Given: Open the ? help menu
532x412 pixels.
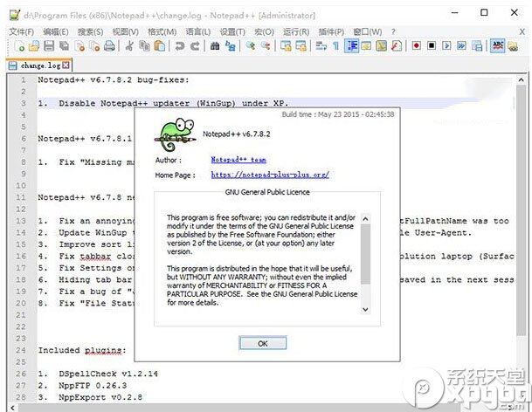Looking at the screenshot, I should point(393,32).
